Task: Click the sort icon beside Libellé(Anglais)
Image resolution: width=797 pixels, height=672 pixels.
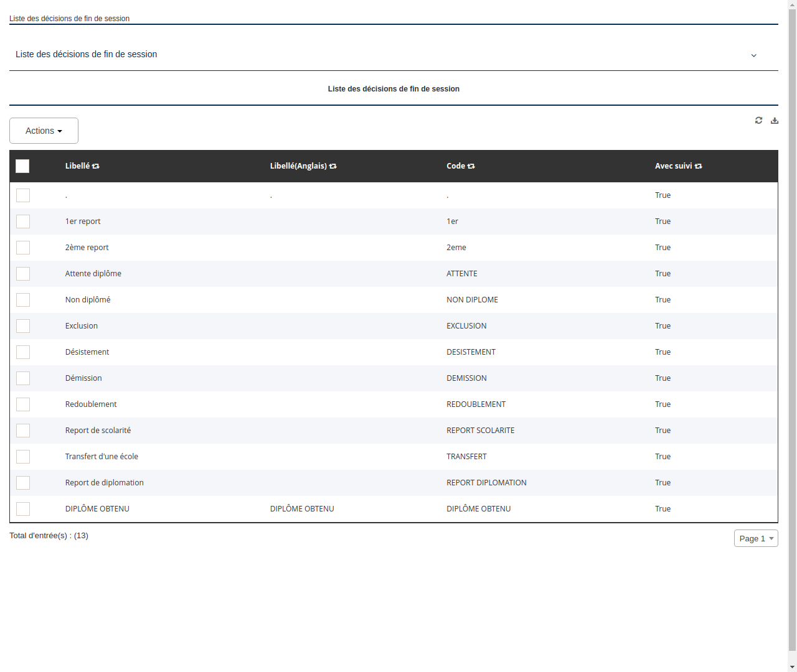Action: [x=333, y=166]
